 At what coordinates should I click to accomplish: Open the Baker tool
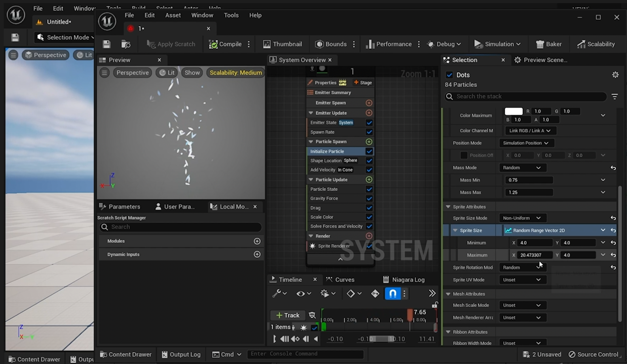(540, 44)
